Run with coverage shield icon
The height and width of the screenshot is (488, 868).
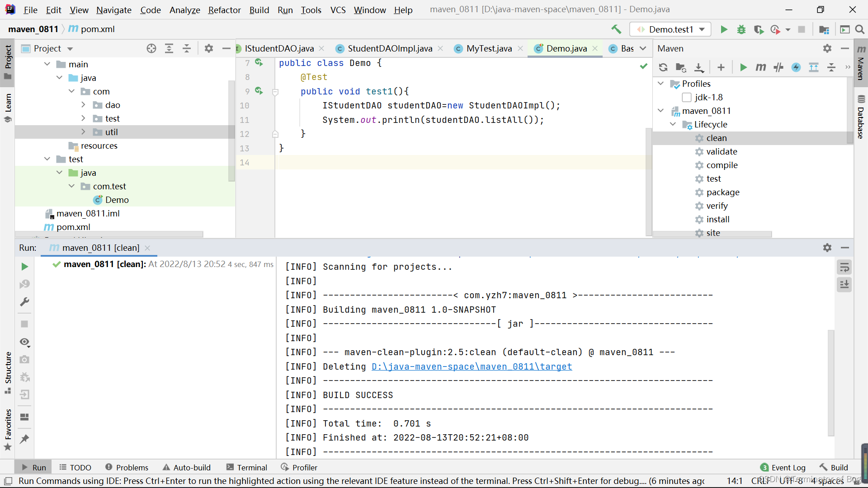pyautogui.click(x=759, y=29)
